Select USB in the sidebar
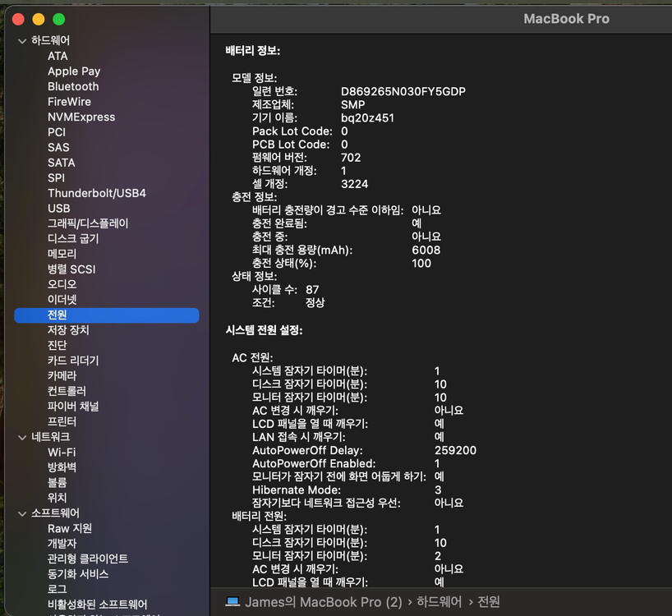This screenshot has height=616, width=672. (58, 209)
